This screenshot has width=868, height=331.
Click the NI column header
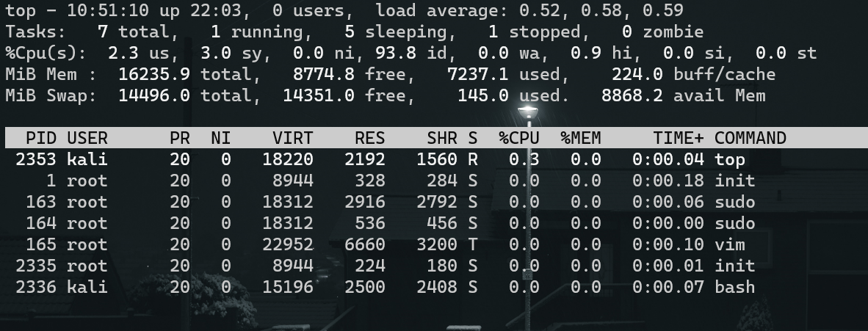tap(220, 138)
